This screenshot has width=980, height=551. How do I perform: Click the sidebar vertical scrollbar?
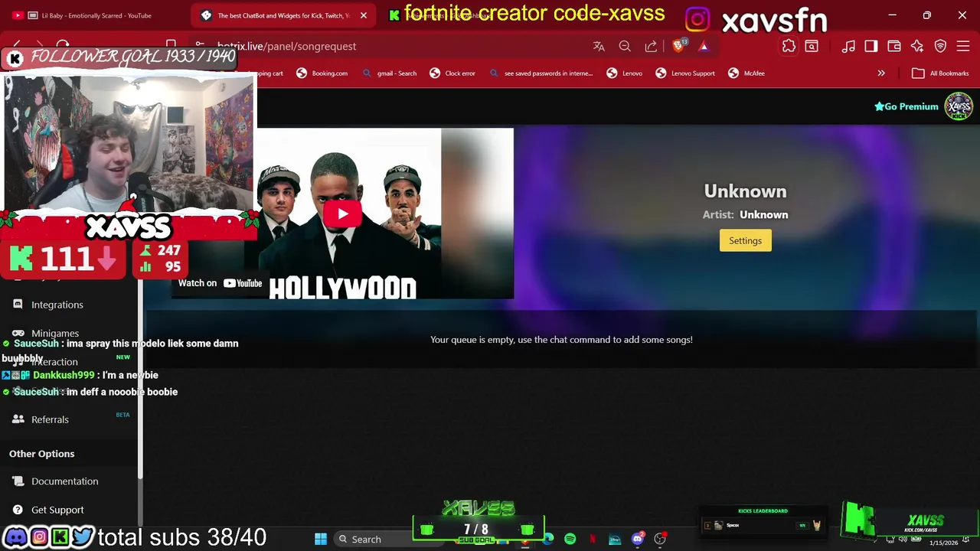click(x=140, y=379)
